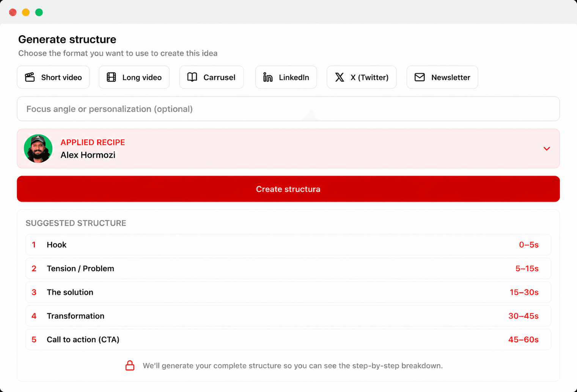577x392 pixels.
Task: Click the open book Carrusel icon
Action: [x=192, y=77]
